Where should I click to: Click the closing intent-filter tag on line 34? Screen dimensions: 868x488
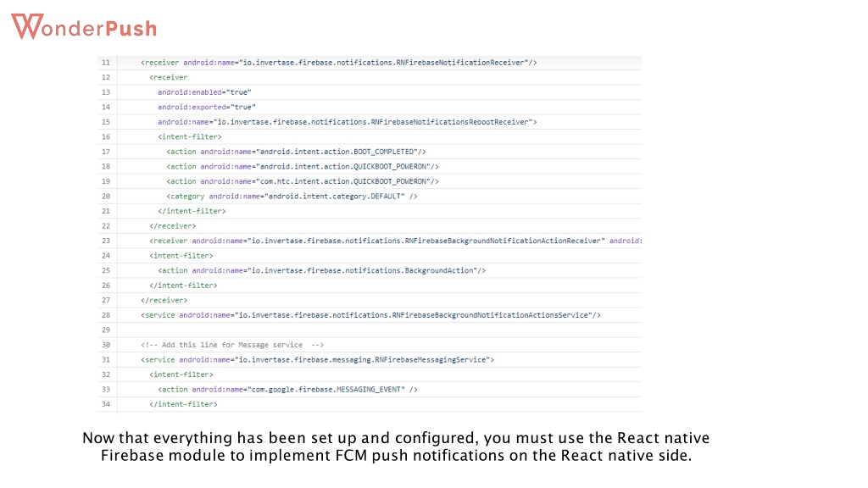point(183,404)
